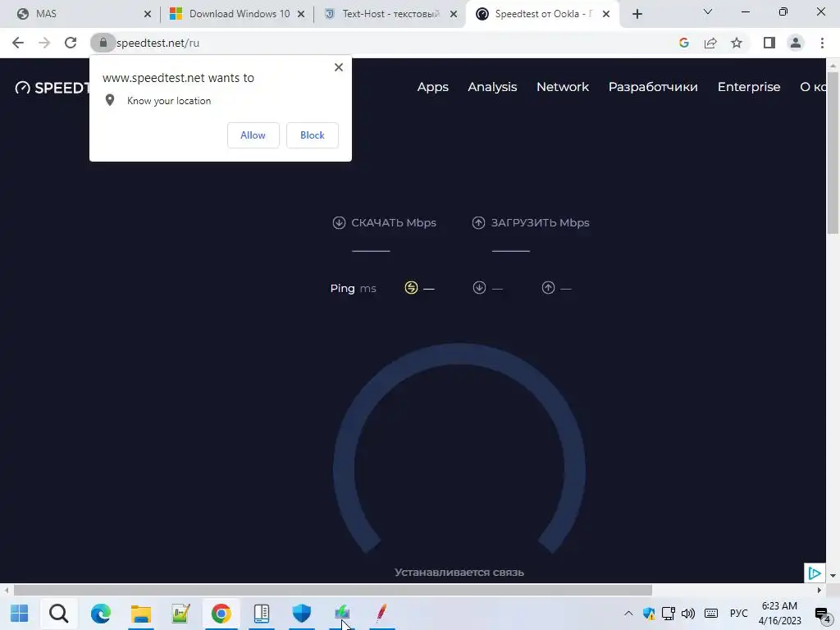This screenshot has height=630, width=840.
Task: Open File Explorer from the taskbar
Action: 141,613
